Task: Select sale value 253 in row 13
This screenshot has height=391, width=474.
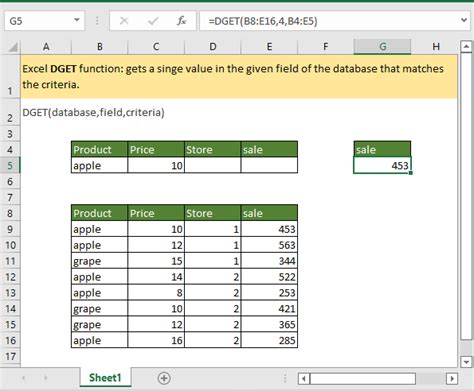Action: [x=269, y=293]
